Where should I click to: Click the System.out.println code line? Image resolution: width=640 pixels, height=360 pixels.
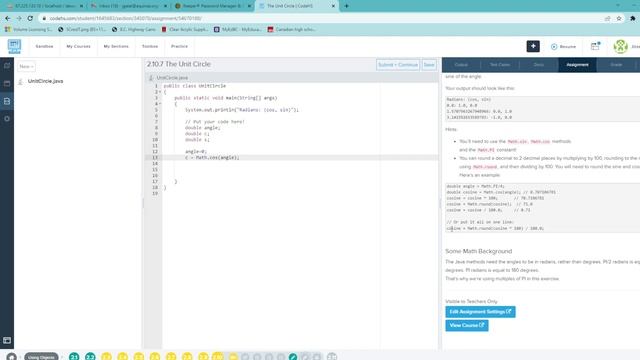(242, 110)
